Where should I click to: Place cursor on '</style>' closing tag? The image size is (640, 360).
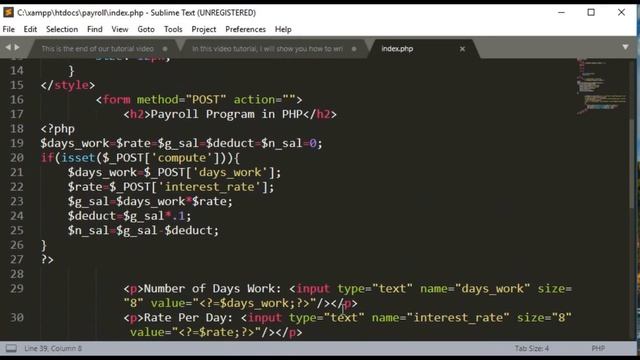coord(68,85)
